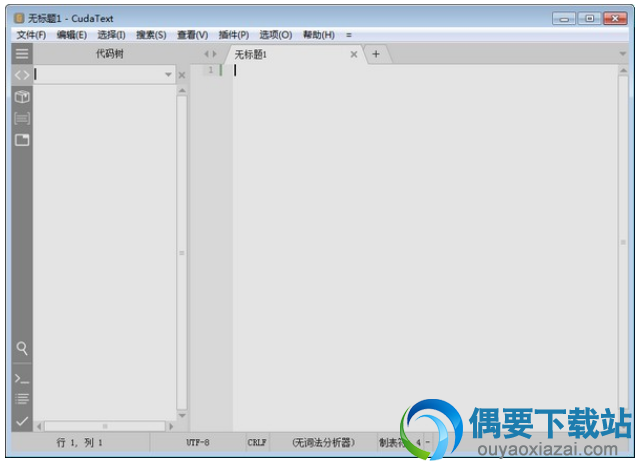
Task: Open the 选择(I) menu
Action: coord(111,35)
